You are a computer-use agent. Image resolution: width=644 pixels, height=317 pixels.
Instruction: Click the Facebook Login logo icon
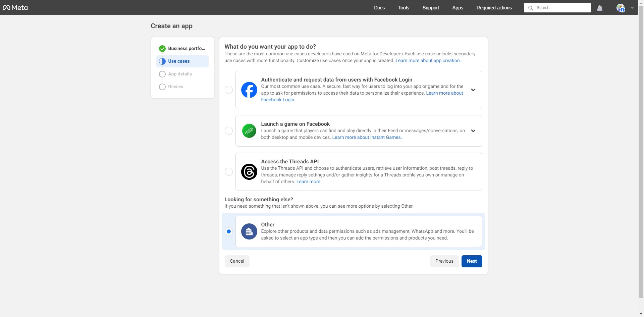pos(249,90)
